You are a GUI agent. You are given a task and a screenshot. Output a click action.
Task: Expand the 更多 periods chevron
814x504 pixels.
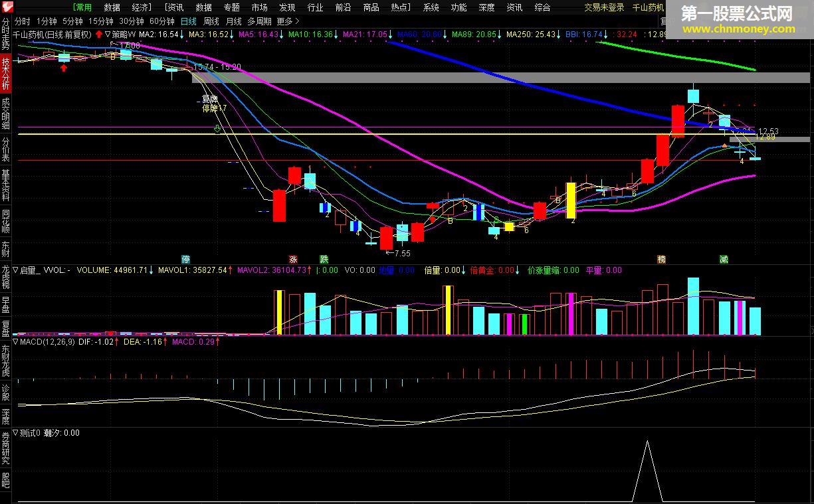click(296, 21)
